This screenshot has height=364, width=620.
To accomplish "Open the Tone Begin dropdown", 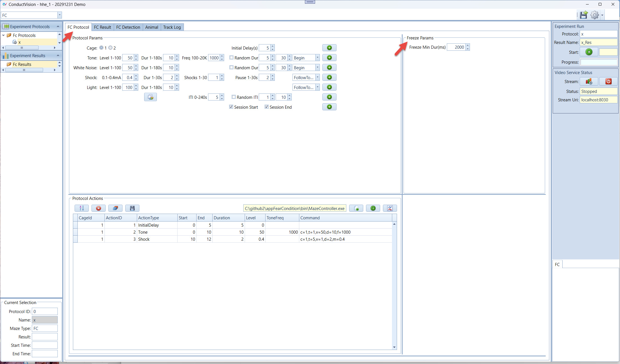I will click(317, 58).
